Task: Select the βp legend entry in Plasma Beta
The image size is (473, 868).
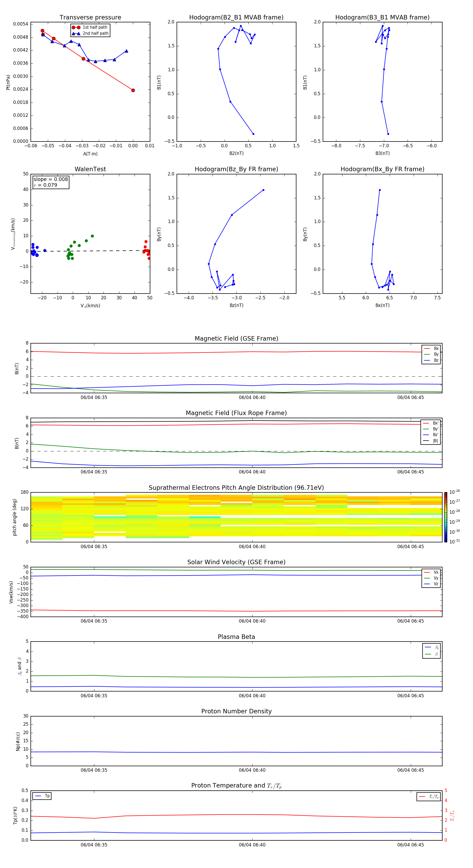Action: pyautogui.click(x=431, y=647)
